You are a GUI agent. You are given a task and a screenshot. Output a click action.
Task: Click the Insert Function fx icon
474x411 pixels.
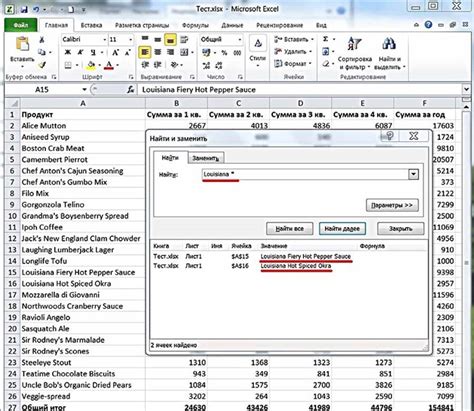[x=131, y=90]
